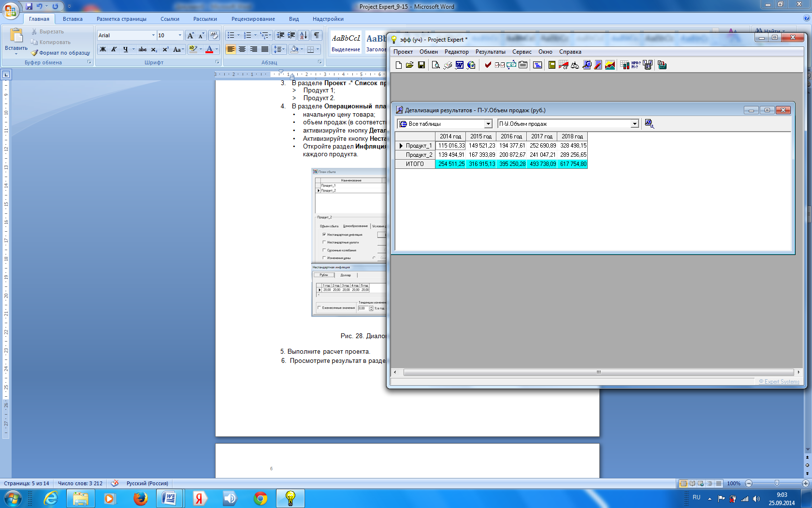The height and width of the screenshot is (508, 812).
Task: Toggle justify alignment in Word ribbon
Action: (x=265, y=49)
